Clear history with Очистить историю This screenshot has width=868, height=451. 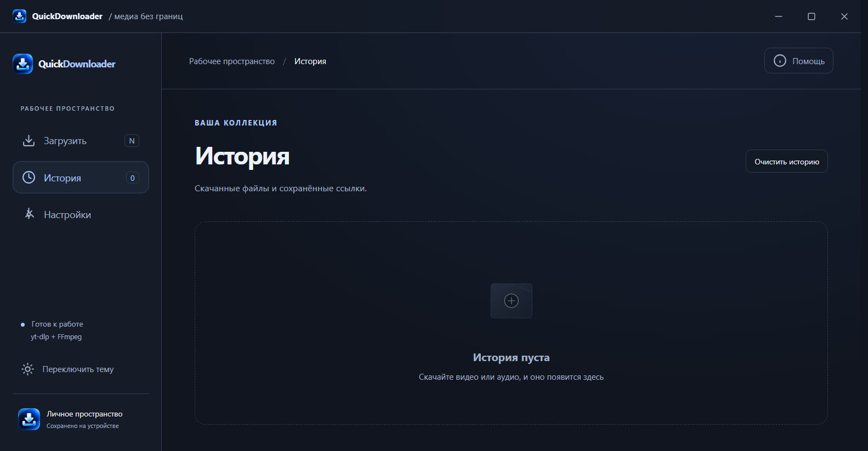[786, 161]
